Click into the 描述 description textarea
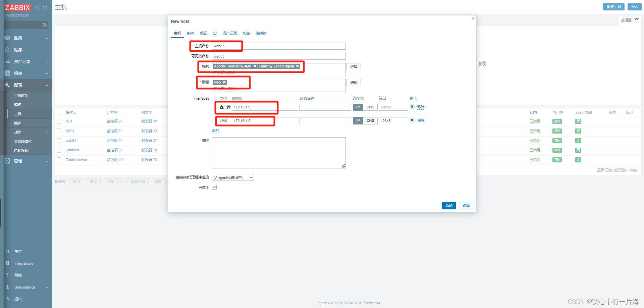This screenshot has width=644, height=308. point(279,153)
